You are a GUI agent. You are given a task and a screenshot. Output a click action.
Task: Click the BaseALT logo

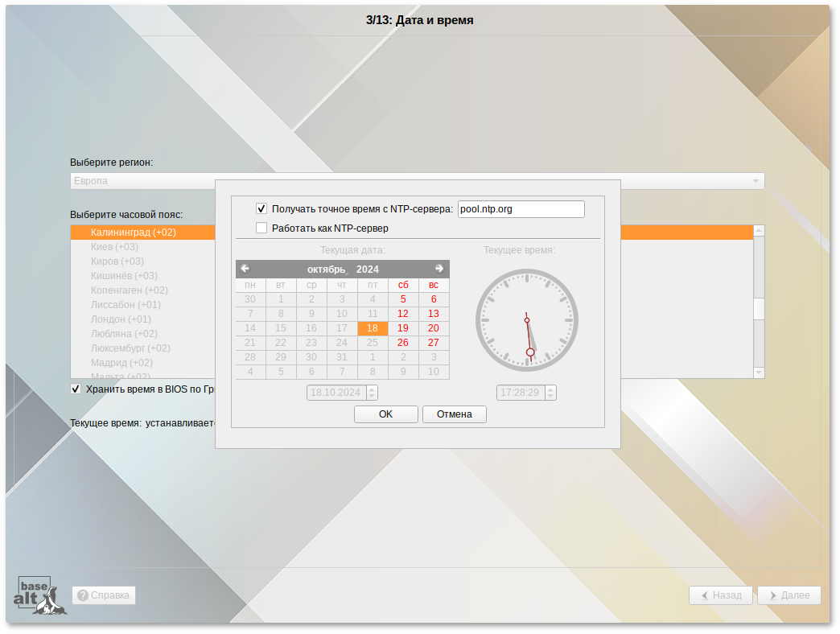point(40,596)
